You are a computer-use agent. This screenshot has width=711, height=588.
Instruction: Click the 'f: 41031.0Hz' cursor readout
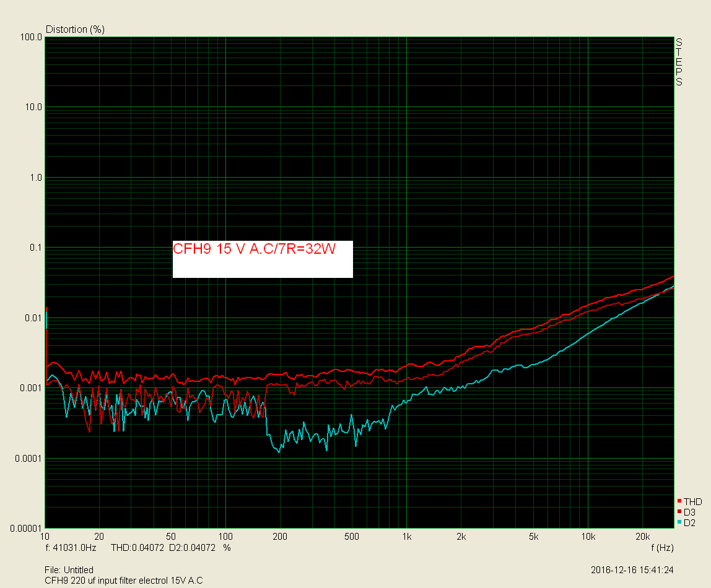tap(71, 548)
